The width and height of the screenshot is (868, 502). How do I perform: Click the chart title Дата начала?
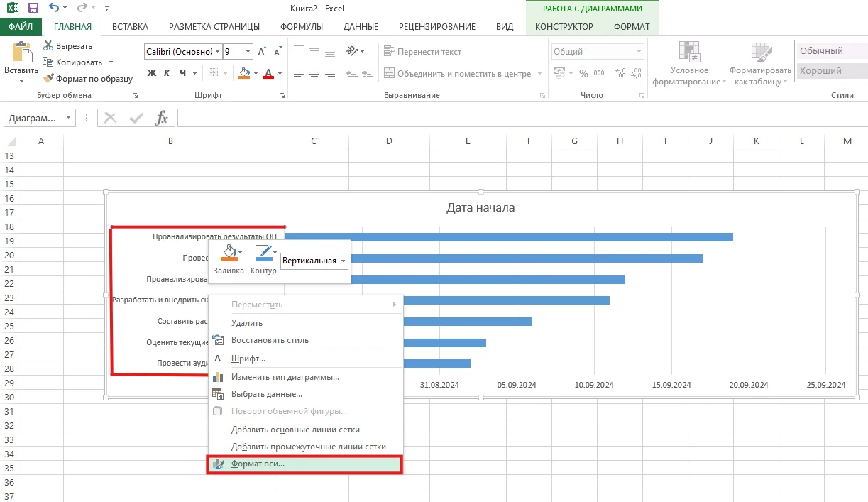tap(480, 208)
